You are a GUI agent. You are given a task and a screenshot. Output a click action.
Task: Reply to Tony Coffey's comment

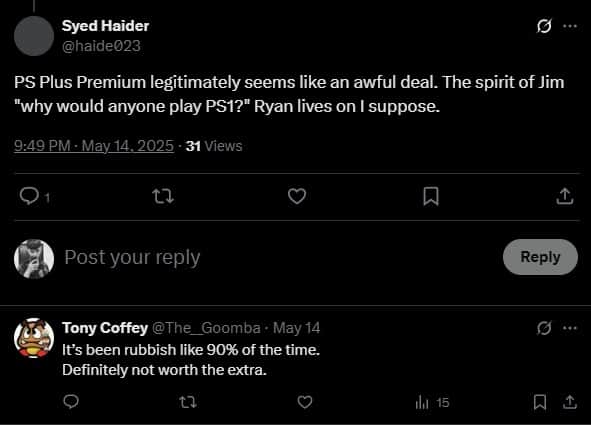click(71, 402)
